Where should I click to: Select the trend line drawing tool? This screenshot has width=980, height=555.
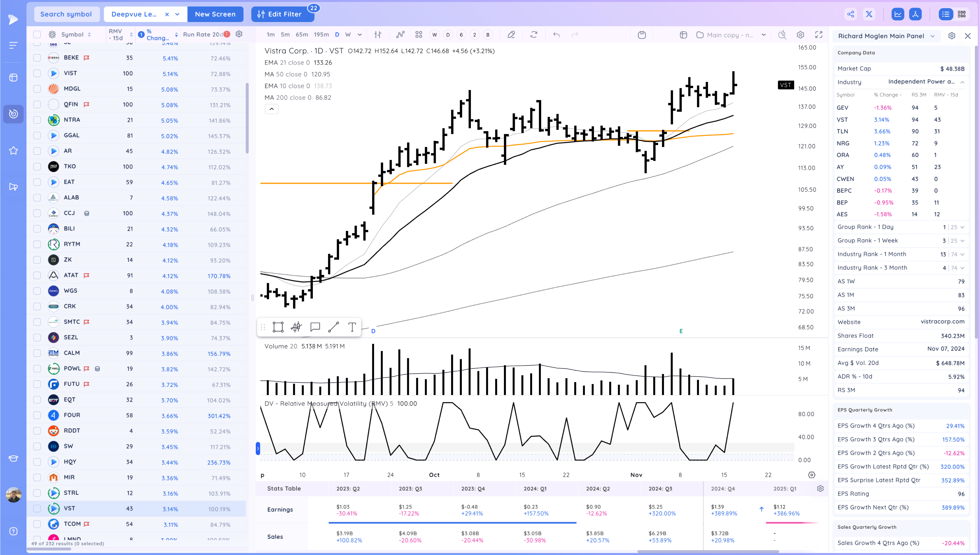333,327
